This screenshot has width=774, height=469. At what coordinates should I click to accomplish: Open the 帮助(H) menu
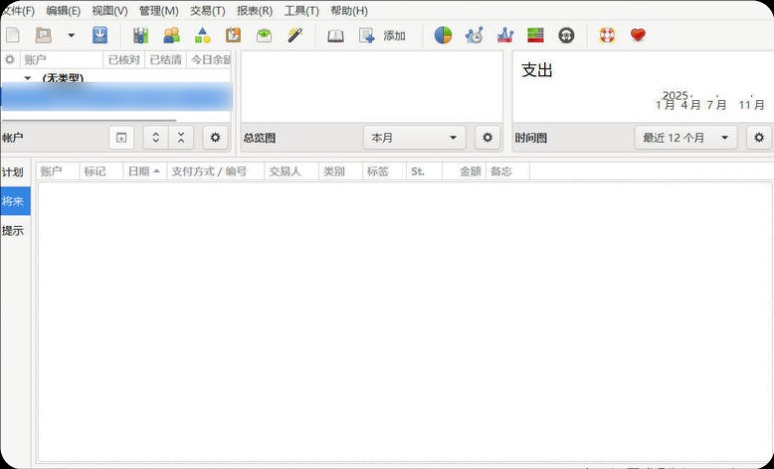point(349,11)
